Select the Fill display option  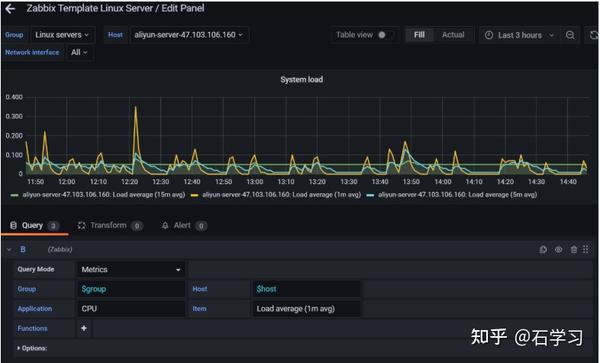pos(419,35)
